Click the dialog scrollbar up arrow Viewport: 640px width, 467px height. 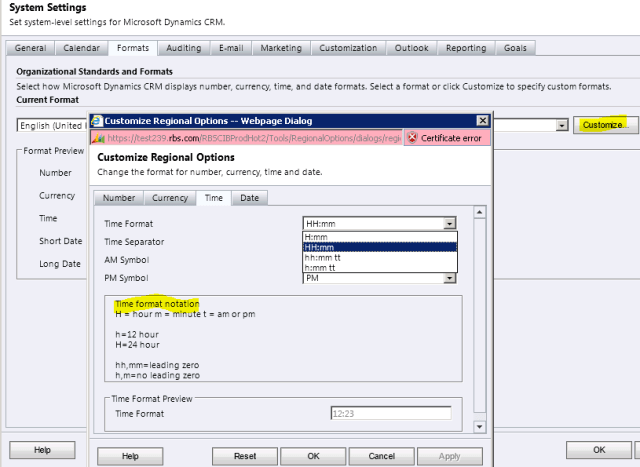(x=479, y=212)
